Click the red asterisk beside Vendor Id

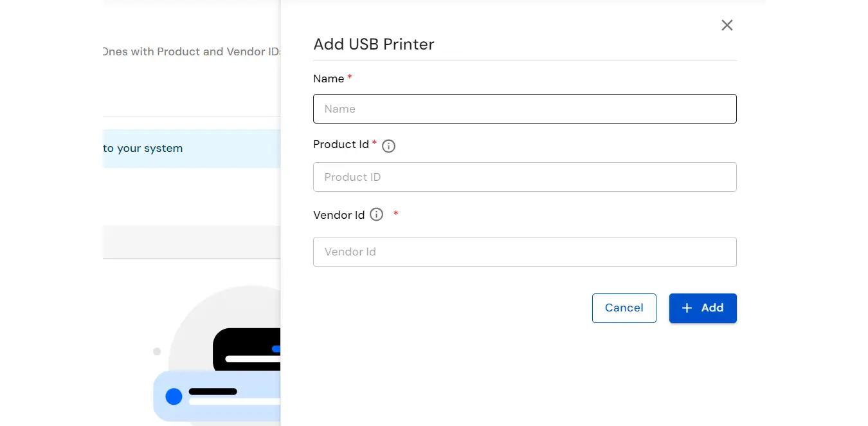point(395,212)
